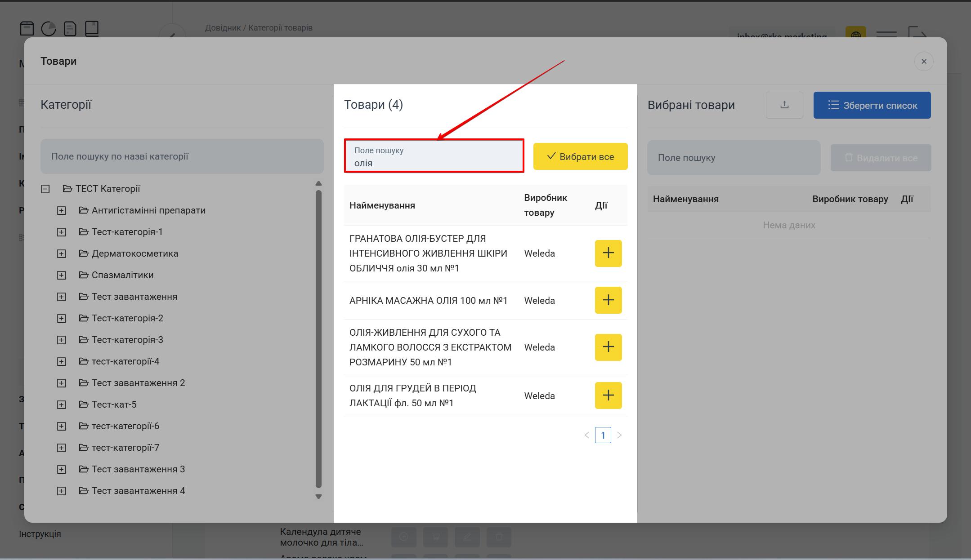Screen dimensions: 971x560
Task: Open the pie chart reports icon
Action: (x=49, y=29)
